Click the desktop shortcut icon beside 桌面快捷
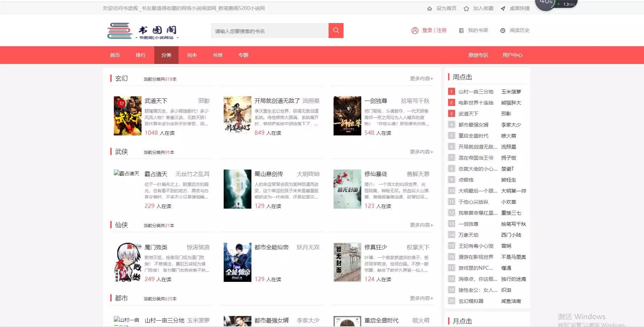This screenshot has height=327, width=644. pyautogui.click(x=502, y=8)
